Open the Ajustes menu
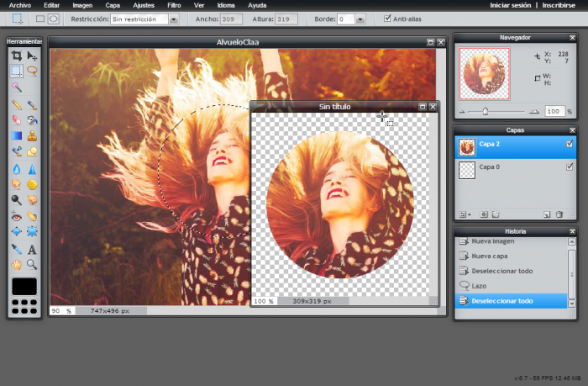 (143, 5)
